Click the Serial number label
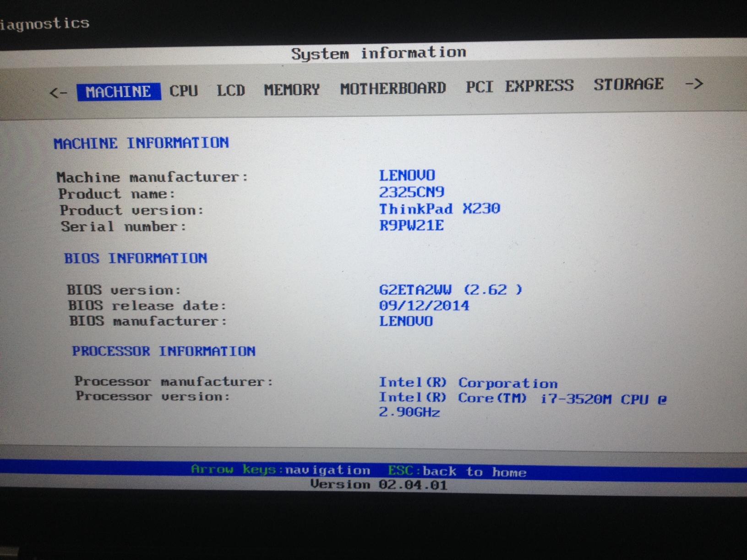Image resolution: width=747 pixels, height=560 pixels. point(124,227)
